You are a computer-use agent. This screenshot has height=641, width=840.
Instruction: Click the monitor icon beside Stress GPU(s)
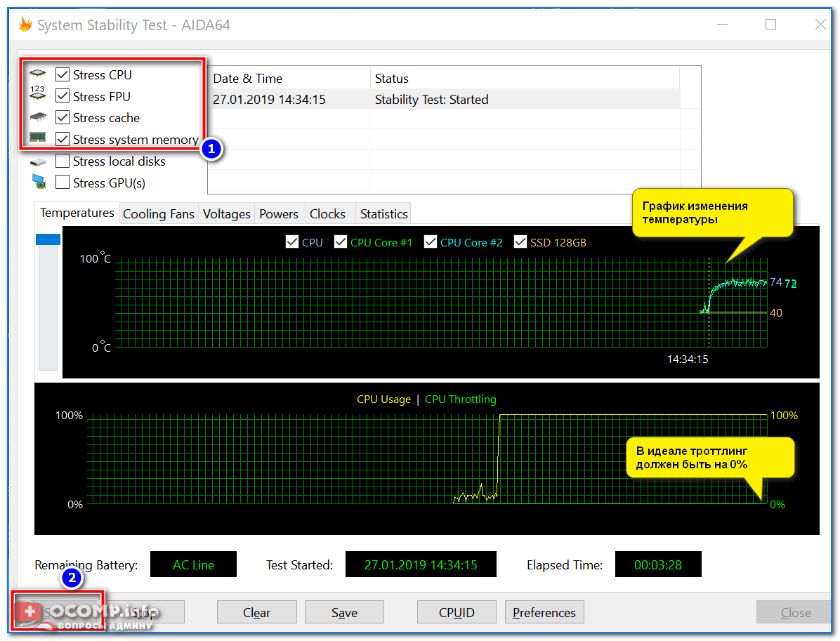[x=38, y=183]
